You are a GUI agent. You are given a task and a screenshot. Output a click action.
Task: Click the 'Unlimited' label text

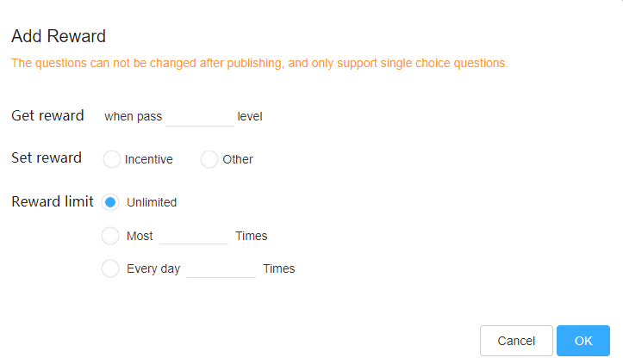(152, 202)
